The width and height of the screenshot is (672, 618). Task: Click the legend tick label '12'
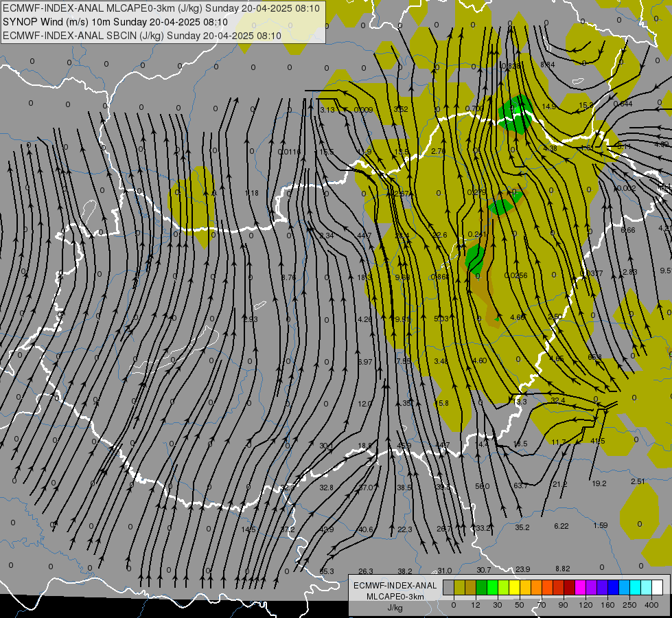pos(476,605)
